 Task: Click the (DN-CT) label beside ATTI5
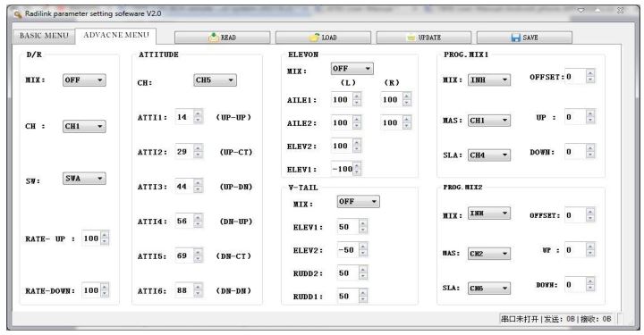pyautogui.click(x=233, y=255)
